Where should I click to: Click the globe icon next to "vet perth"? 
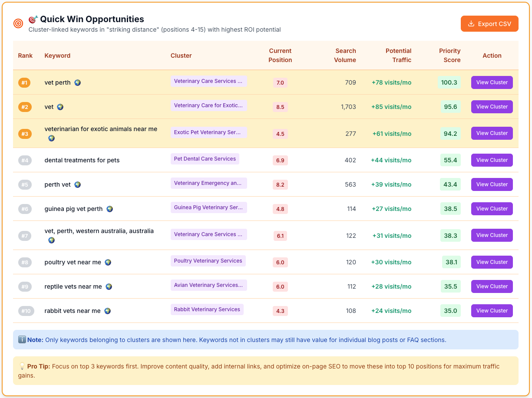tap(77, 82)
